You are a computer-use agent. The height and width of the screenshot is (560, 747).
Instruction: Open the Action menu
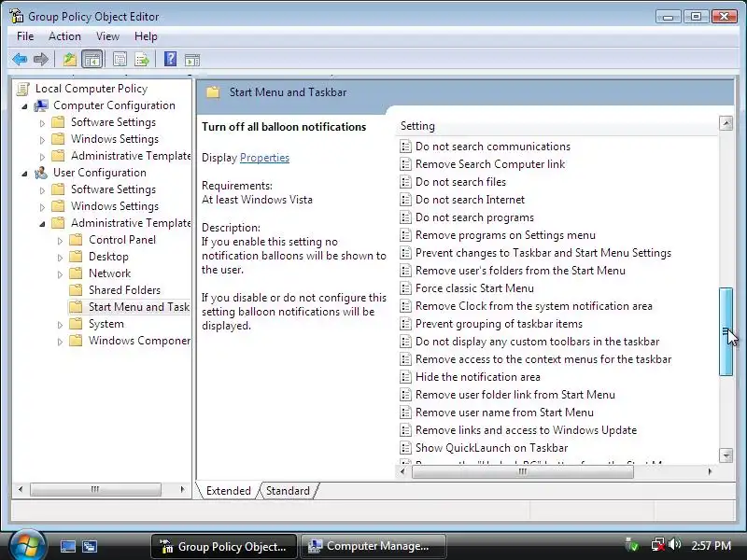click(x=64, y=36)
